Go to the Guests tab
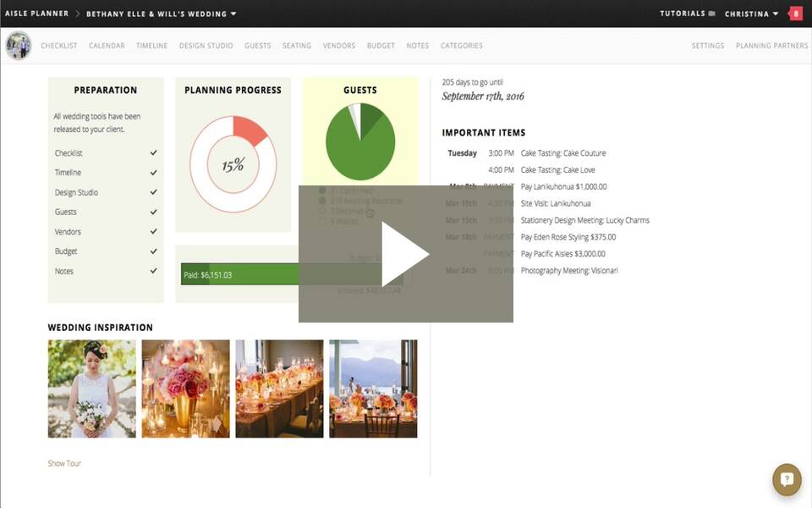Viewport: 812px width, 508px height. pyautogui.click(x=257, y=46)
